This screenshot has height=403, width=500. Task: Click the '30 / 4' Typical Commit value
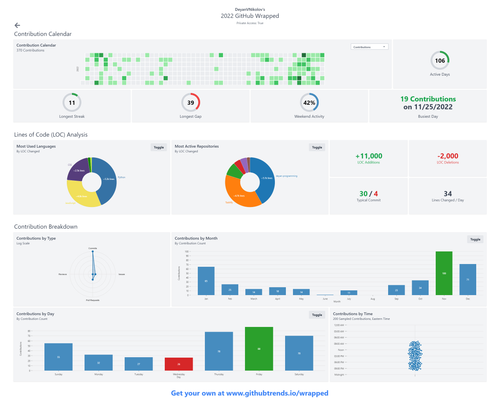[x=369, y=194]
